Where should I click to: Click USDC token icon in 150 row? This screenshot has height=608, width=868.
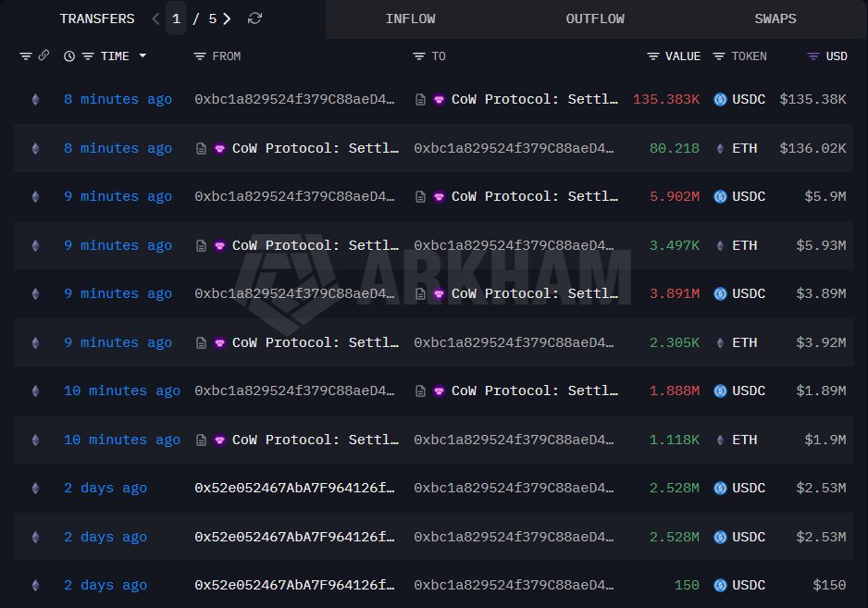pyautogui.click(x=720, y=585)
